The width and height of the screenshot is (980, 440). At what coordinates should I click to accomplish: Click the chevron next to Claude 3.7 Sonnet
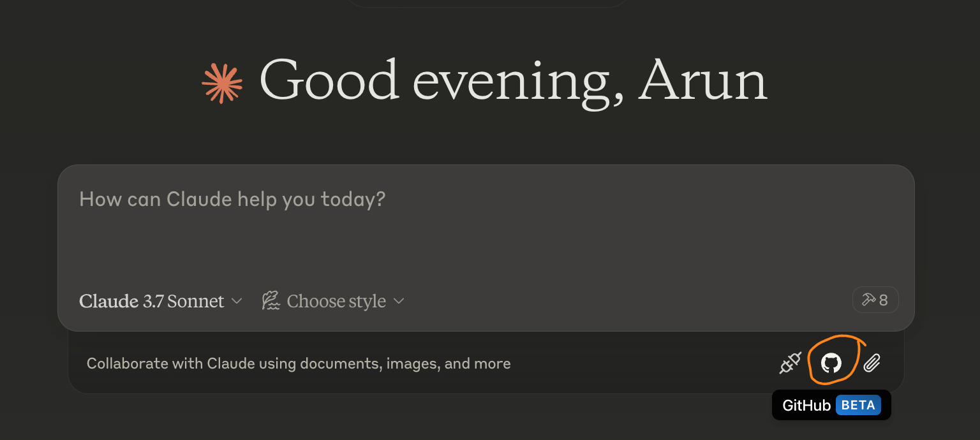pyautogui.click(x=236, y=301)
